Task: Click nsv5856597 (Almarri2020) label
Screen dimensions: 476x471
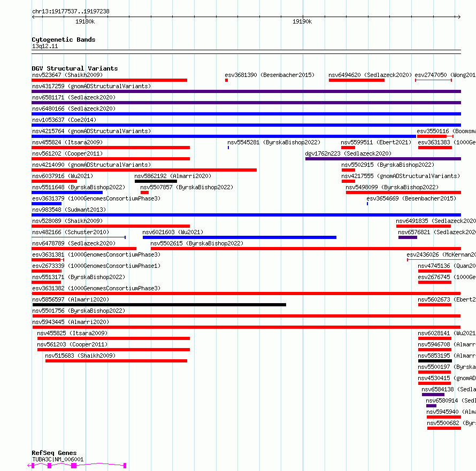Action: click(x=71, y=299)
